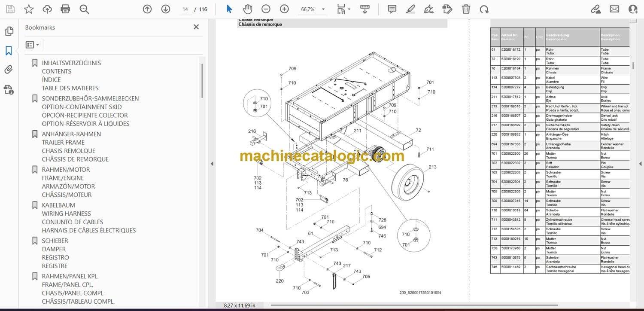644x311 pixels.
Task: Select the arrow Selection tool
Action: coord(229,9)
